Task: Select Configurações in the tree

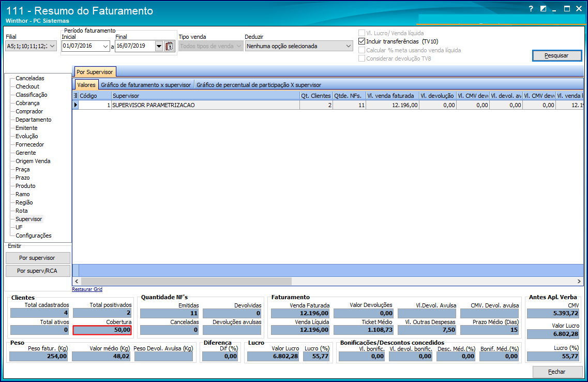Action: point(34,236)
